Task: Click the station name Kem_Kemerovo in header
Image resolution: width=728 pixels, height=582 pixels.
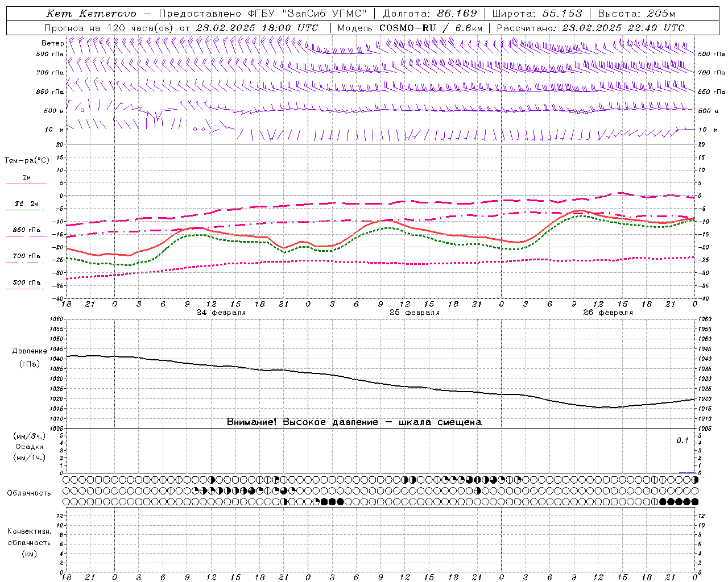Action: tap(91, 14)
